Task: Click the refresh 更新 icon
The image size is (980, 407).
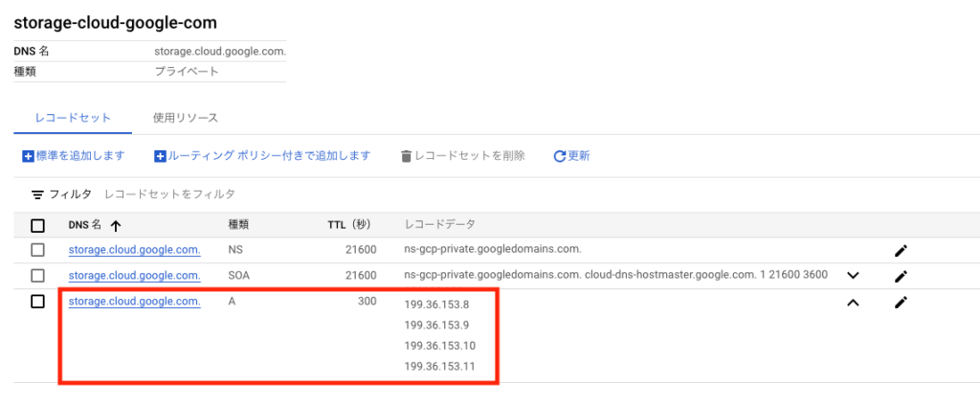Action: [x=560, y=156]
